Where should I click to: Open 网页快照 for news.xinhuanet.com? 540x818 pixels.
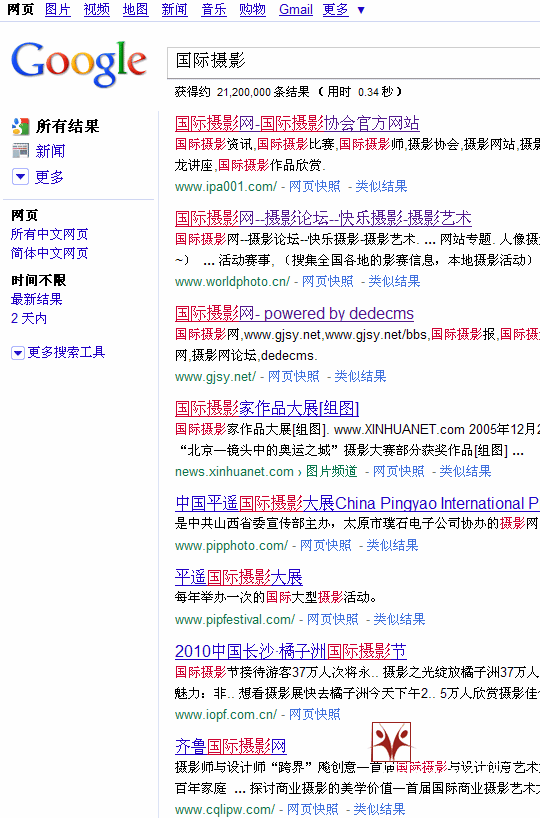[399, 471]
